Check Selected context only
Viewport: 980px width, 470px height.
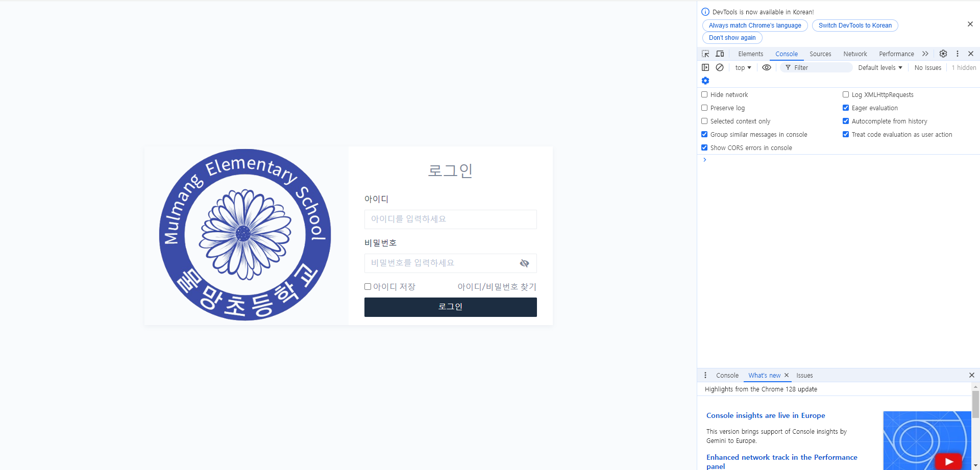pyautogui.click(x=704, y=121)
